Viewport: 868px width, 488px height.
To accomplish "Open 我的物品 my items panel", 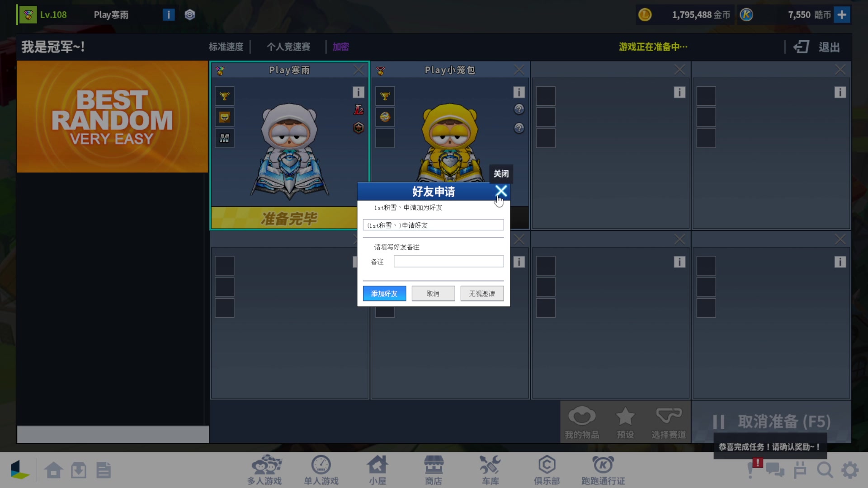I will pyautogui.click(x=582, y=421).
